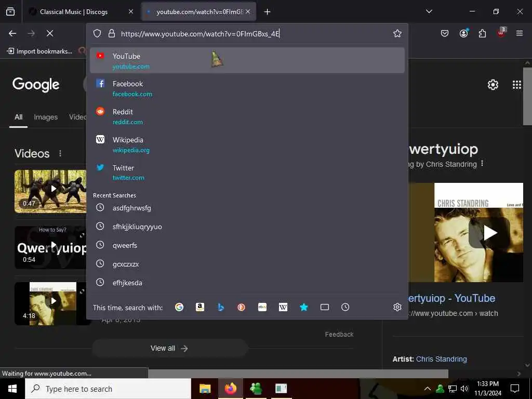The height and width of the screenshot is (399, 532).
Task: Click View all videos button
Action: (x=170, y=349)
